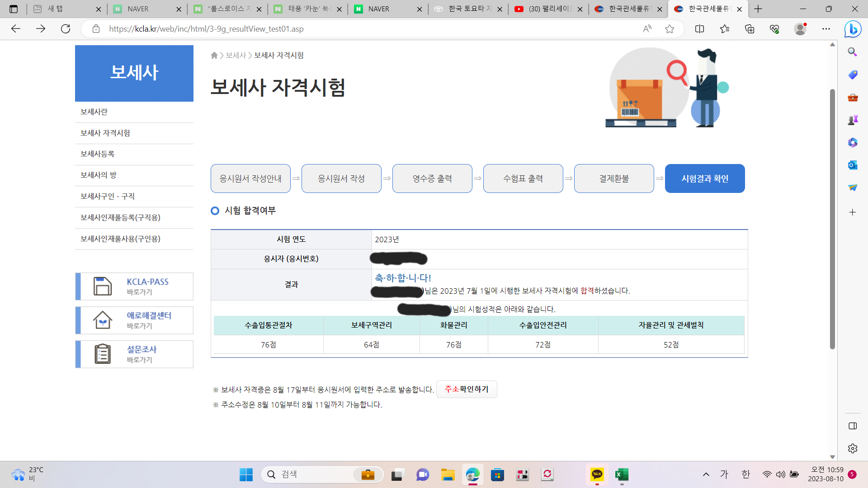This screenshot has width=868, height=488.
Task: Open sidebar Outlook icon
Action: [x=853, y=165]
